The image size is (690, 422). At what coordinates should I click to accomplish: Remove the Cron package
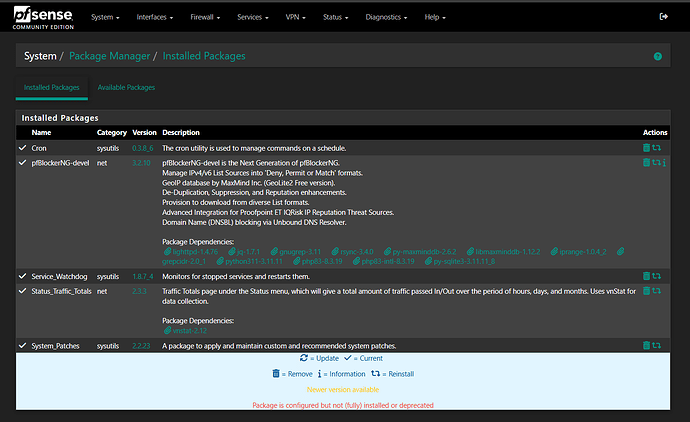coord(646,147)
